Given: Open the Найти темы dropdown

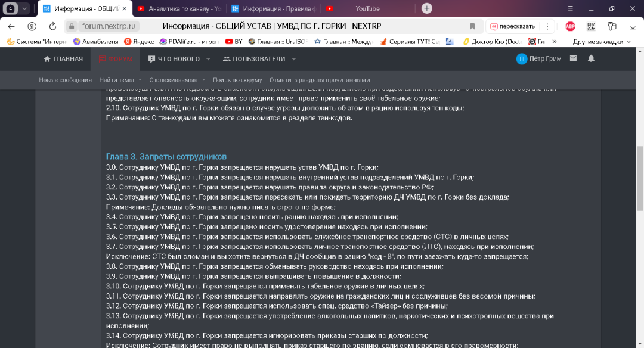Looking at the screenshot, I should click(120, 80).
